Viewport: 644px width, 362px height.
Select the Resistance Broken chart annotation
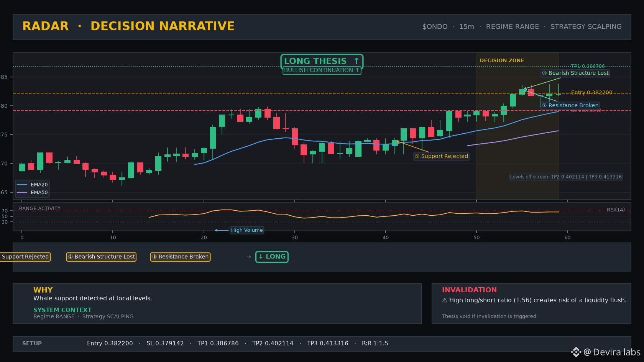click(x=570, y=105)
